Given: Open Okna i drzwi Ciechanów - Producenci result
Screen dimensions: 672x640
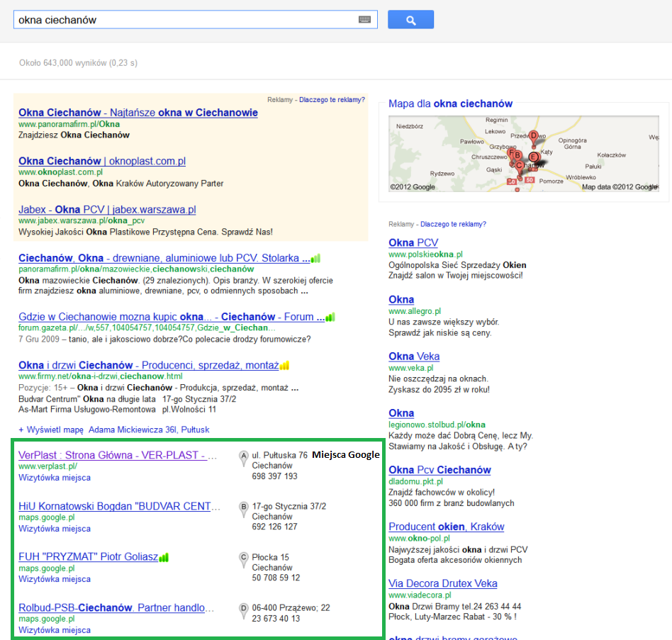Looking at the screenshot, I should 149,366.
